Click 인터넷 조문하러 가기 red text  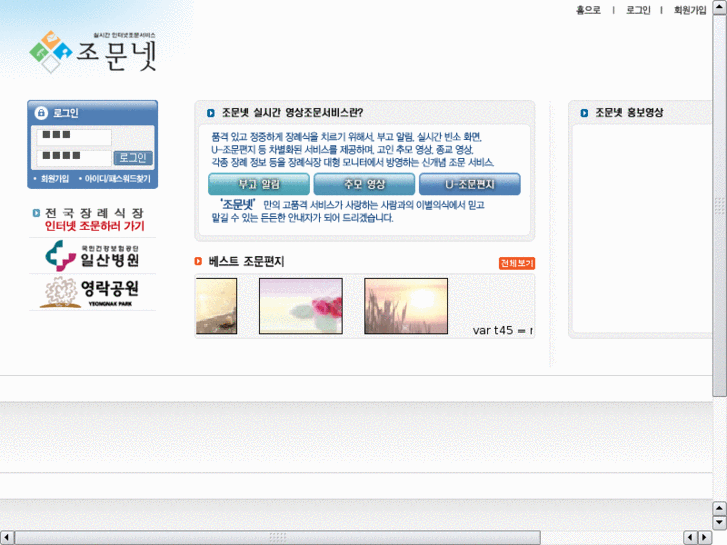coord(95,226)
